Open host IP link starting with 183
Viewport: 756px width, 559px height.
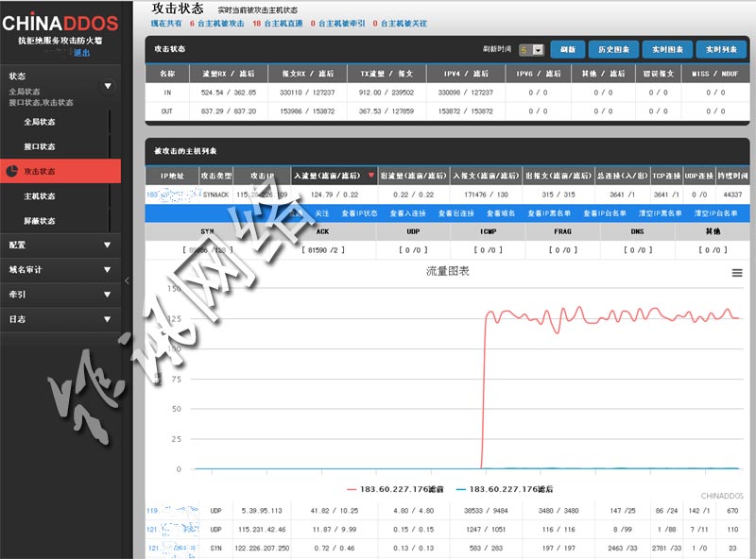(173, 195)
